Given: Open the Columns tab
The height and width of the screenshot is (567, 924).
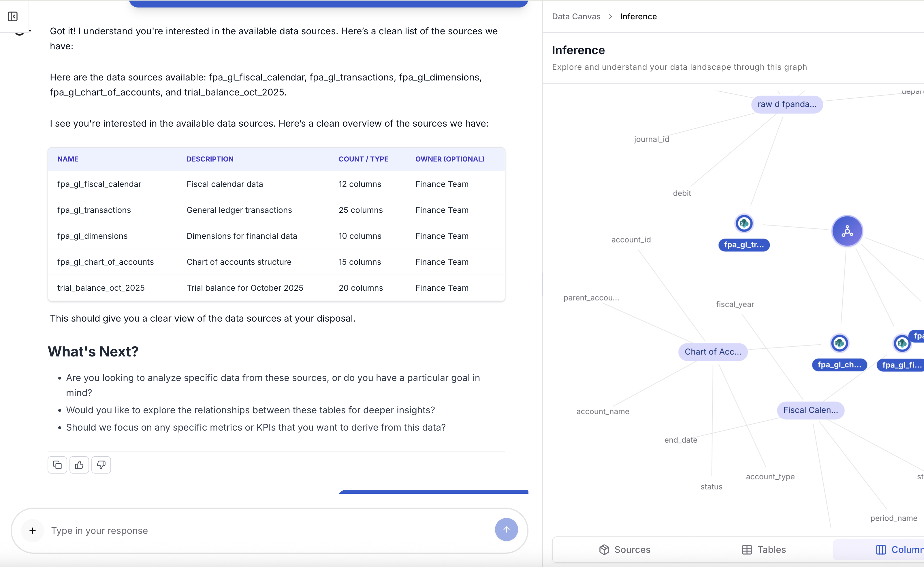Looking at the screenshot, I should 900,549.
